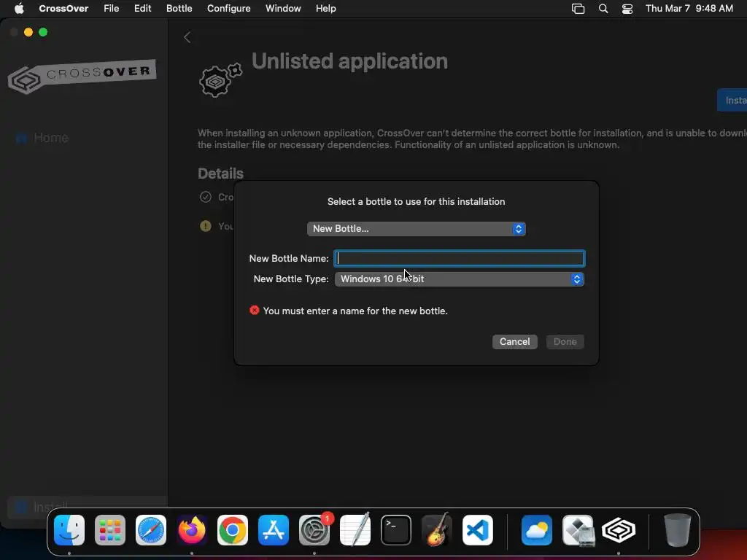Open the New Bottle... bottle selector dropdown
This screenshot has height=560, width=747.
[x=417, y=228]
